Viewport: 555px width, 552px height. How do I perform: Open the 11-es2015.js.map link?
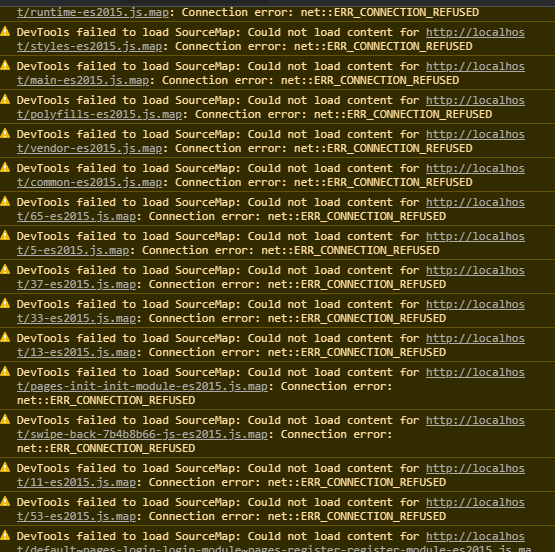point(76,482)
